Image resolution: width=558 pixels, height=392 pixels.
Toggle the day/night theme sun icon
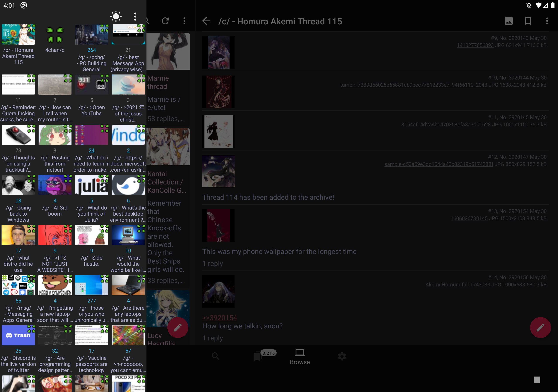click(x=116, y=17)
